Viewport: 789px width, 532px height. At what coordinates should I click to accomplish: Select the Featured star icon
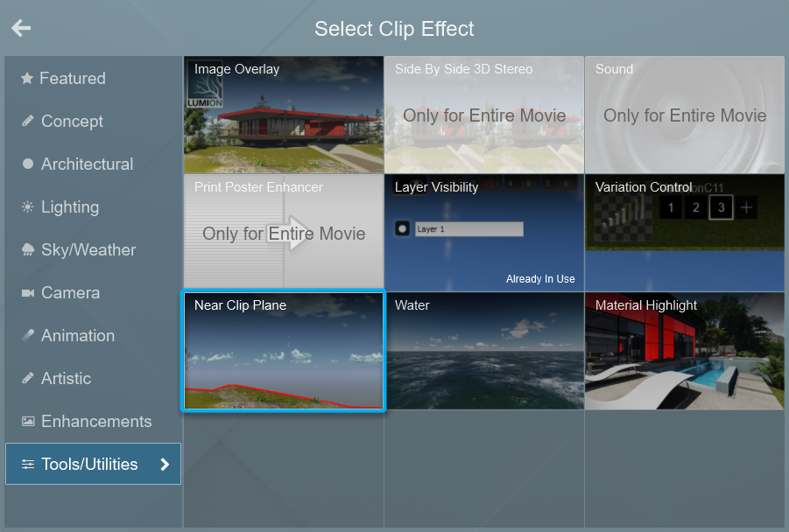tap(27, 78)
